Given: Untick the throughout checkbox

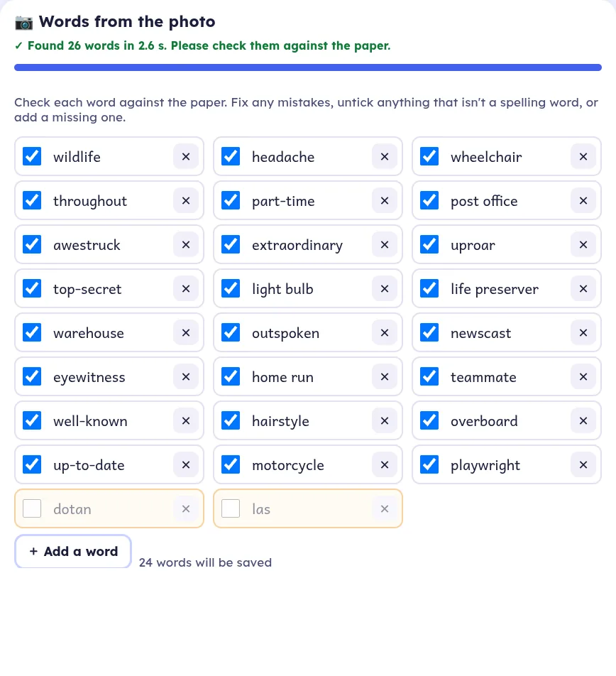Looking at the screenshot, I should (32, 200).
